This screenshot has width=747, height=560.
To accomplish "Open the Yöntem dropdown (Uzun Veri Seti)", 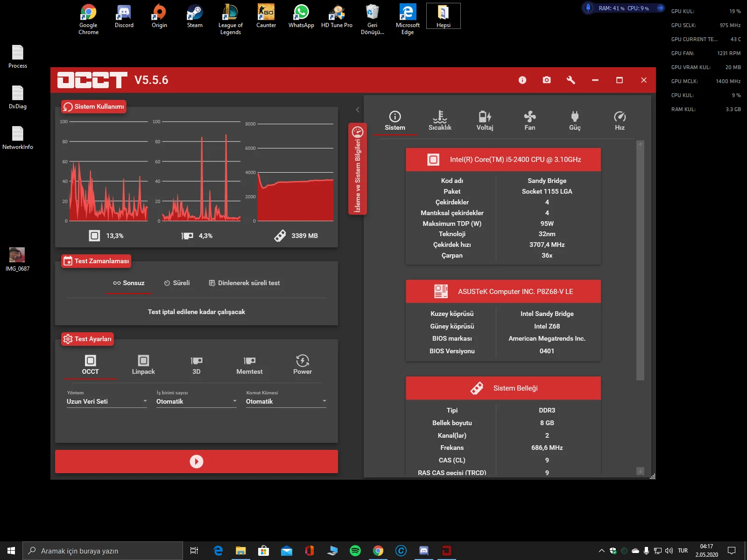I will click(107, 401).
